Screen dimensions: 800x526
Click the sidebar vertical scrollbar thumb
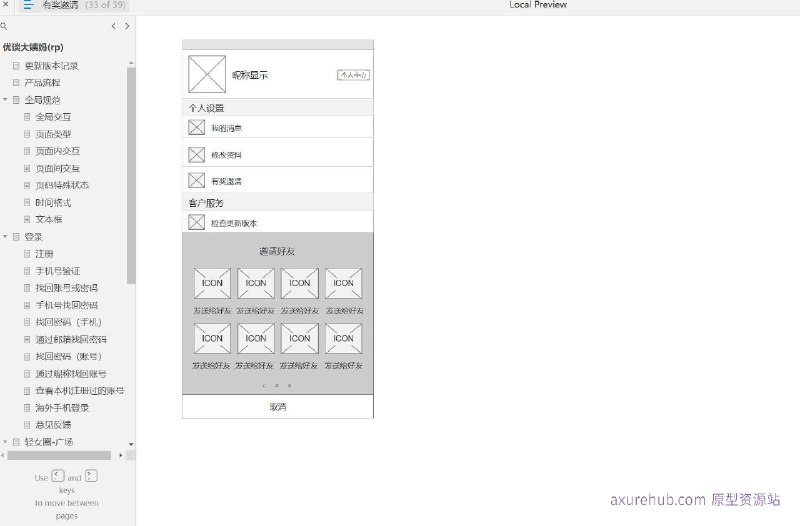tap(131, 176)
